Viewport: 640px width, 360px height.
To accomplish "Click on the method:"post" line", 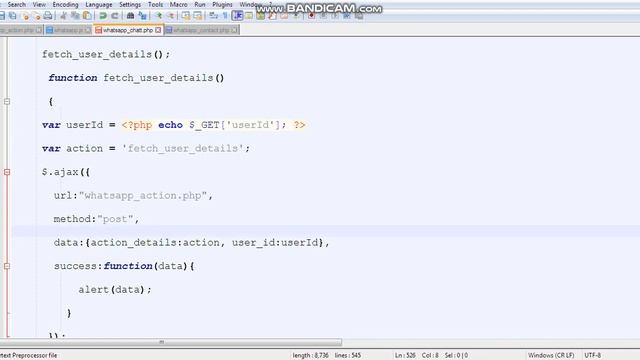I will coord(96,219).
